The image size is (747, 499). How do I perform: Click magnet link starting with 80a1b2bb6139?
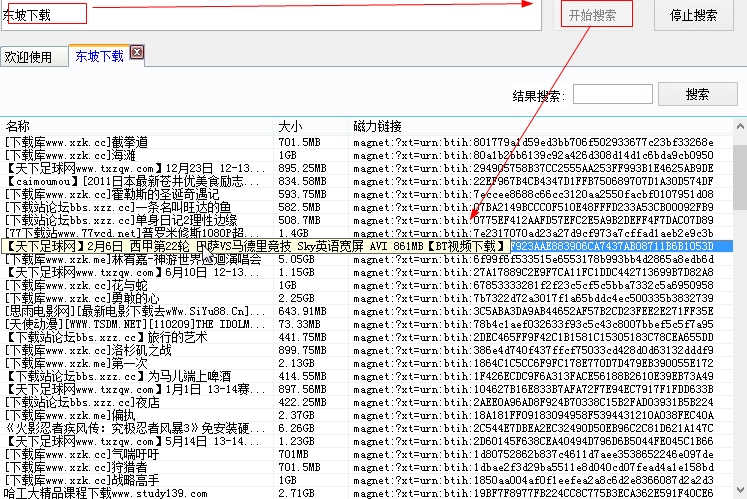click(533, 155)
